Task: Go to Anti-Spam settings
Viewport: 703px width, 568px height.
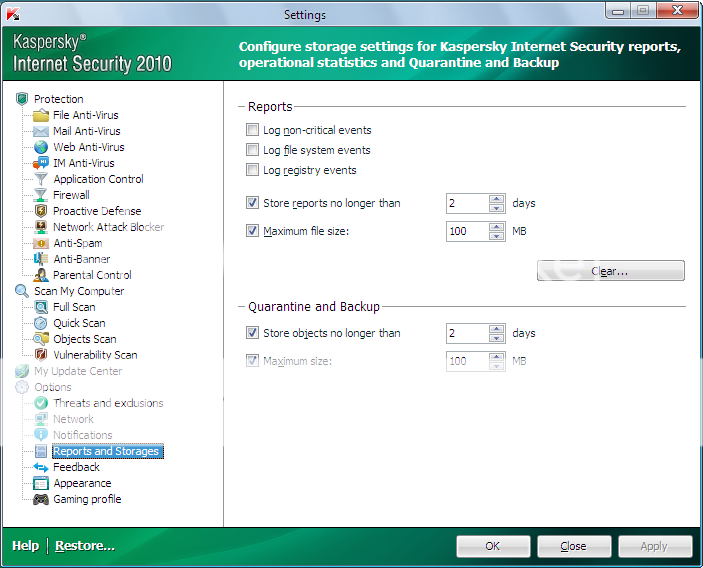Action: pyautogui.click(x=78, y=243)
